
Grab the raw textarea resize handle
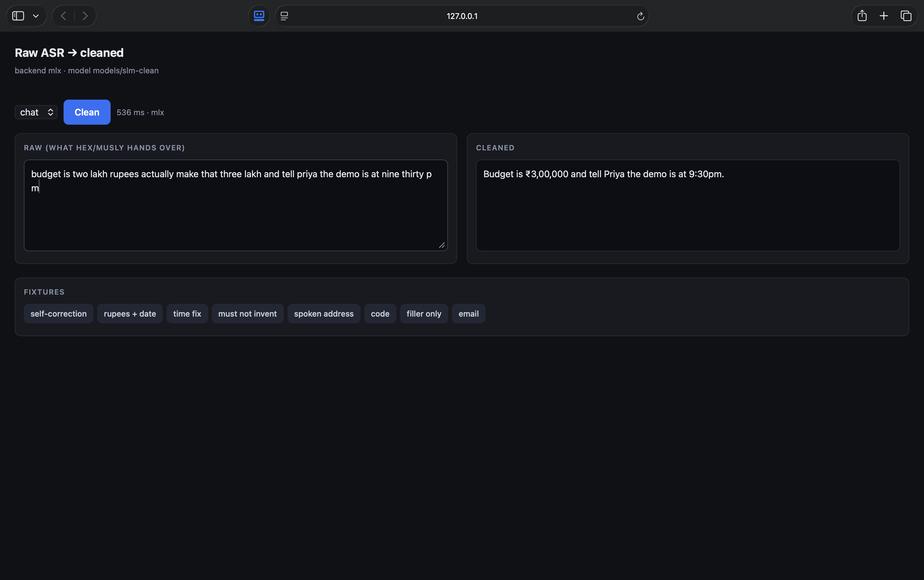coord(442,245)
